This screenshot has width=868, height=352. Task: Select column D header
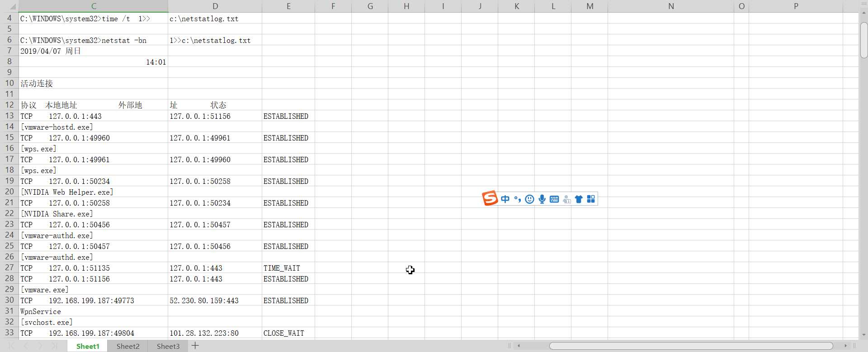[215, 6]
